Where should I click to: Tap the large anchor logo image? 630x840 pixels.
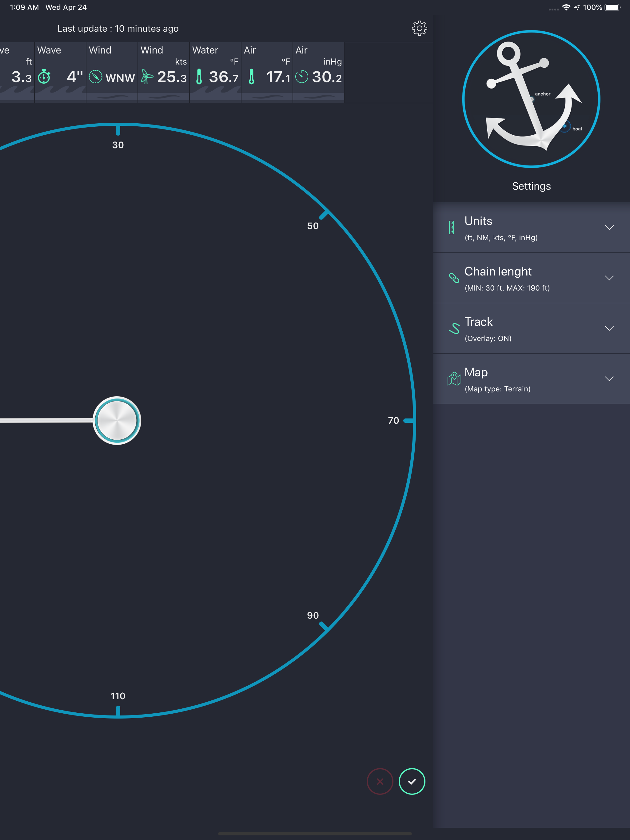(531, 99)
